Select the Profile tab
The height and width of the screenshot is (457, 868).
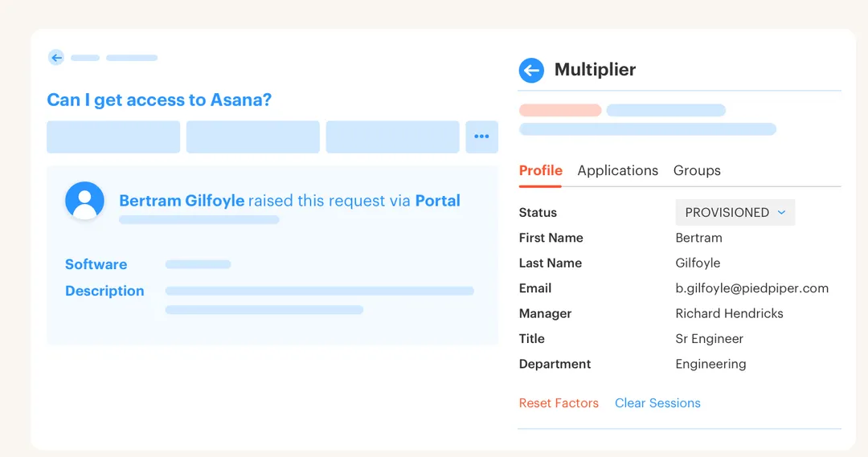point(540,170)
